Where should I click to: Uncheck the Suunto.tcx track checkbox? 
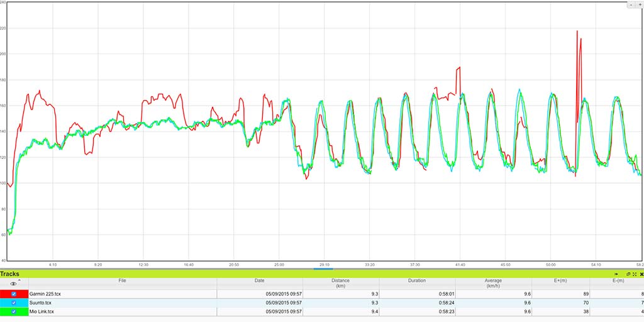coord(14,303)
